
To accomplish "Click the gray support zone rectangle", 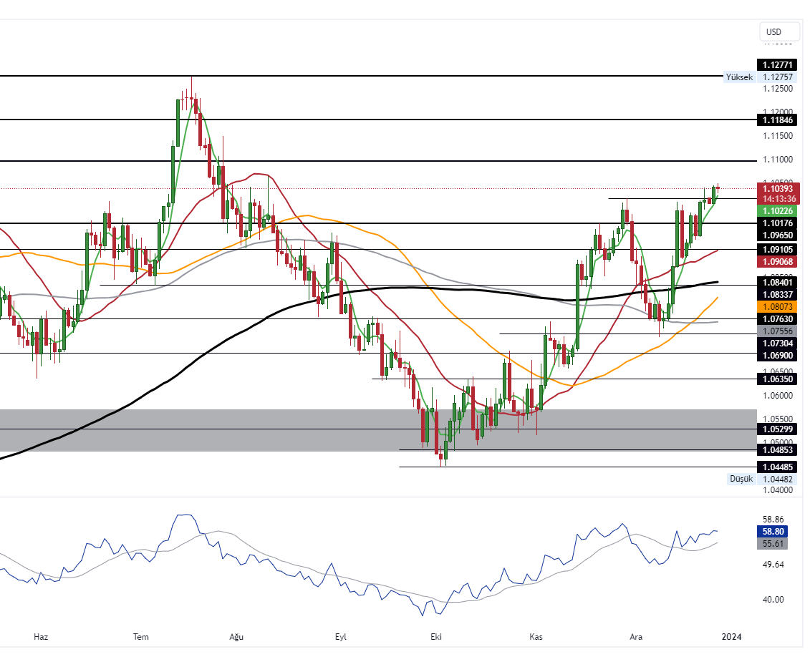I will (x=215, y=429).
